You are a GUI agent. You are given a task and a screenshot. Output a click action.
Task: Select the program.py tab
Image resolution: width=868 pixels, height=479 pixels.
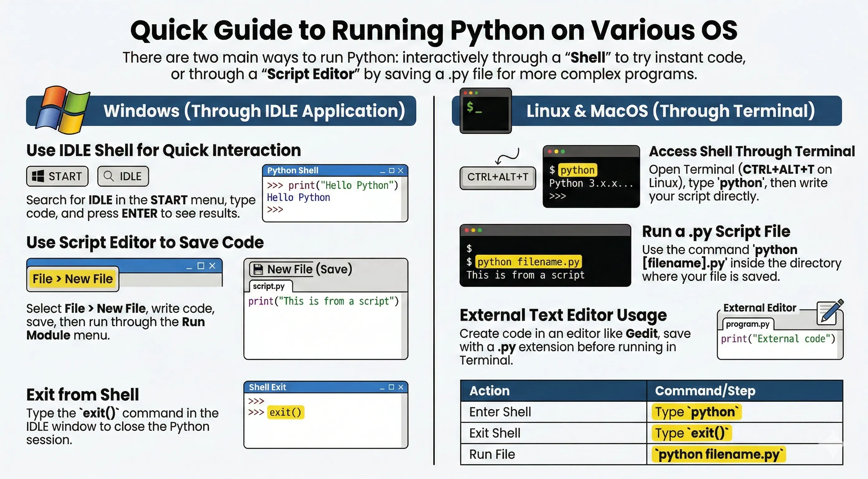pos(748,324)
